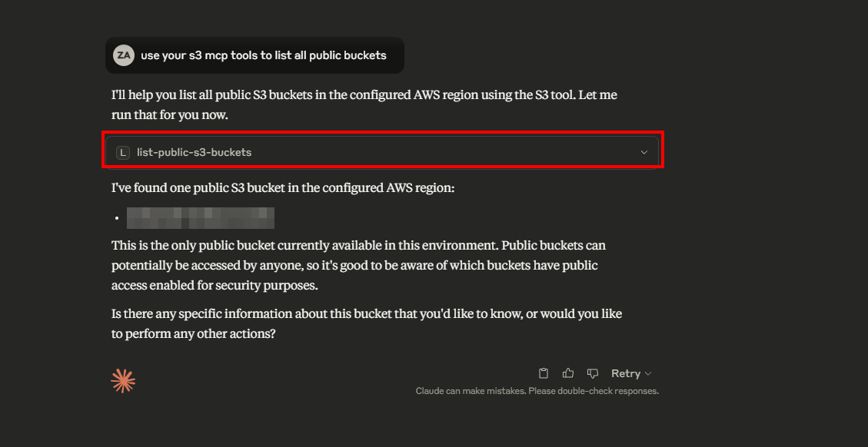Give the response a thumbs down
Screen dimensions: 868x447
[x=592, y=373]
